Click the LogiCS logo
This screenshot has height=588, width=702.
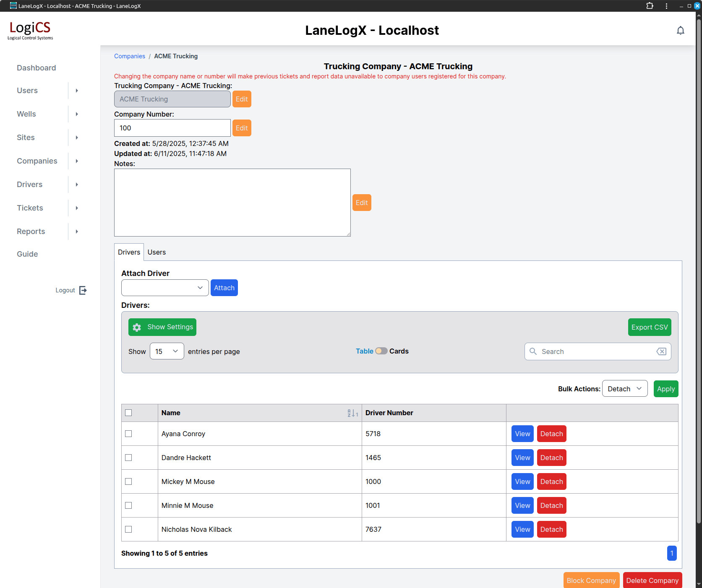click(30, 30)
